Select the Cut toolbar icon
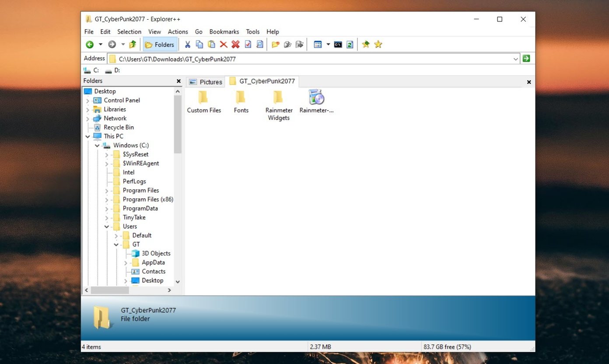609x364 pixels. [187, 44]
